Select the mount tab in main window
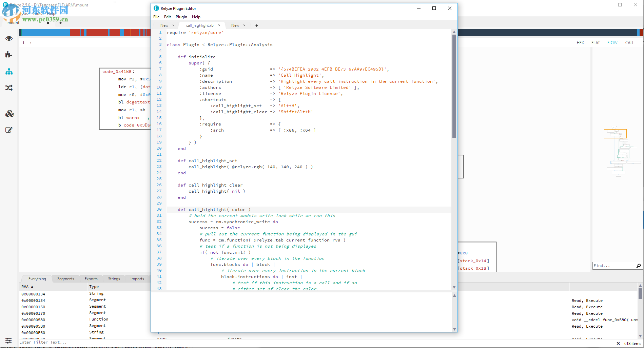644x348 pixels. tap(14, 23)
